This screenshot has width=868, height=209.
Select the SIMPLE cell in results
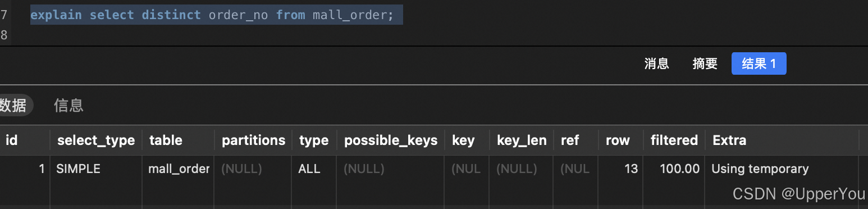tap(96, 169)
